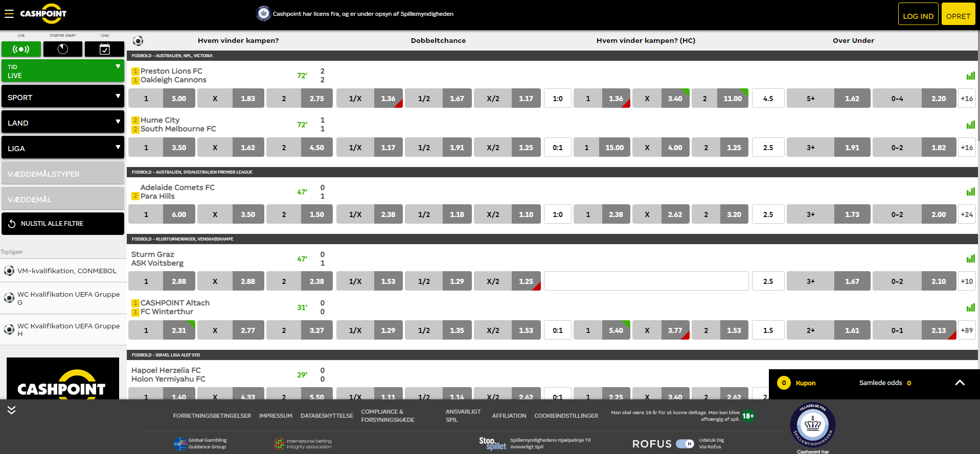980x454 pixels.
Task: Open Hapoel Herzelia FC match details
Action: coord(166,370)
